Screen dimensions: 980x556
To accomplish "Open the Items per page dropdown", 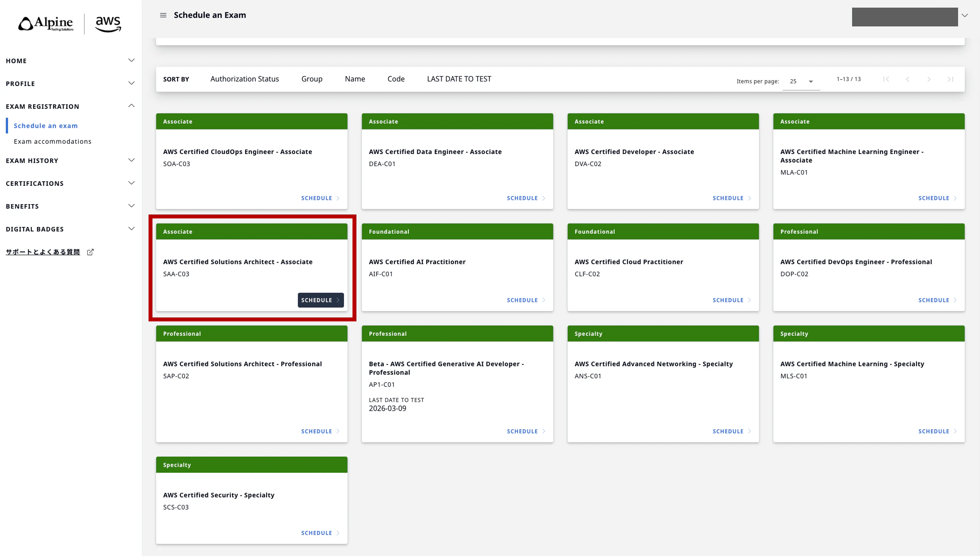I will point(801,81).
